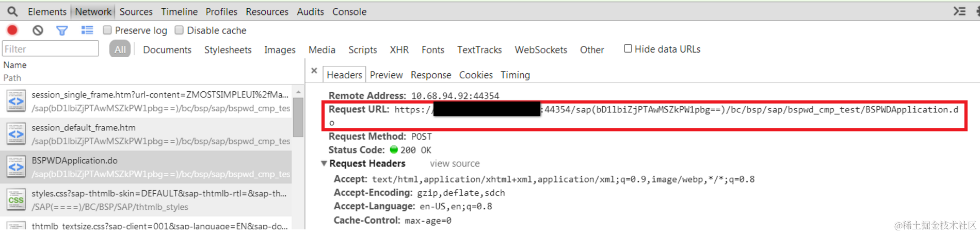
Task: Select the All filter button
Action: pyautogui.click(x=120, y=49)
